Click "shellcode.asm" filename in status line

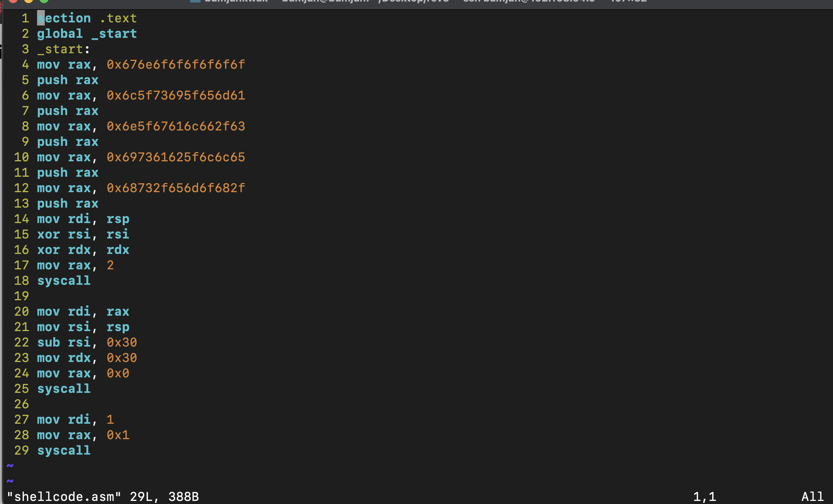pyautogui.click(x=64, y=496)
